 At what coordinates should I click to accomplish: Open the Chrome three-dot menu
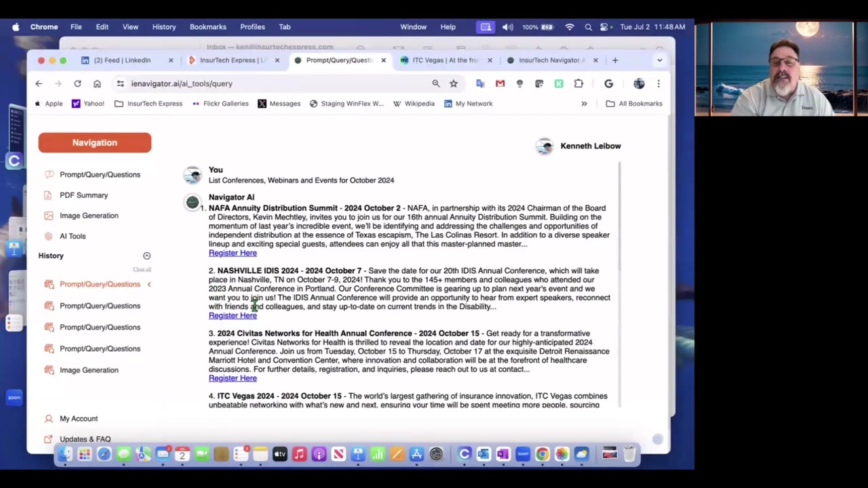point(658,83)
